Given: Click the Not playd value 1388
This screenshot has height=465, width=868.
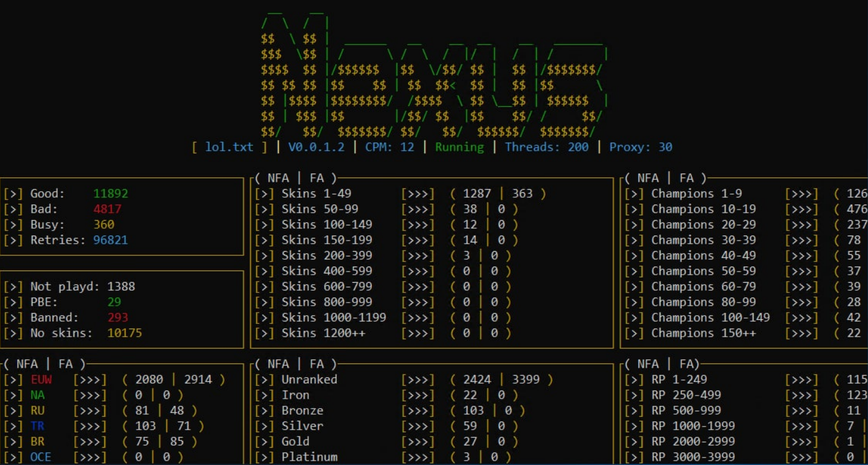Looking at the screenshot, I should [121, 286].
